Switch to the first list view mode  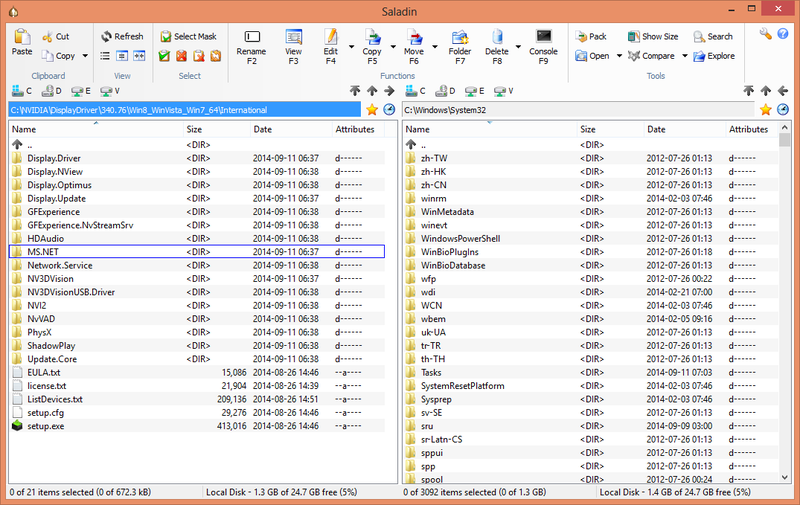105,56
